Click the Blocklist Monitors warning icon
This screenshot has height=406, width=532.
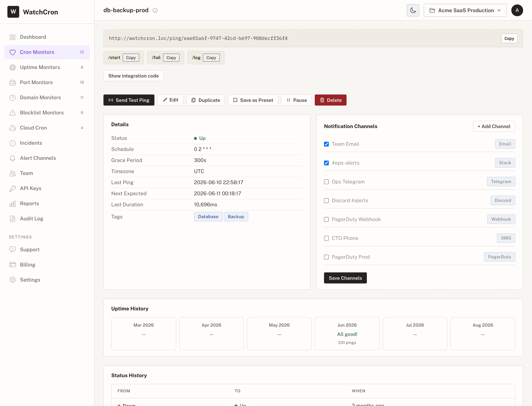(x=13, y=113)
